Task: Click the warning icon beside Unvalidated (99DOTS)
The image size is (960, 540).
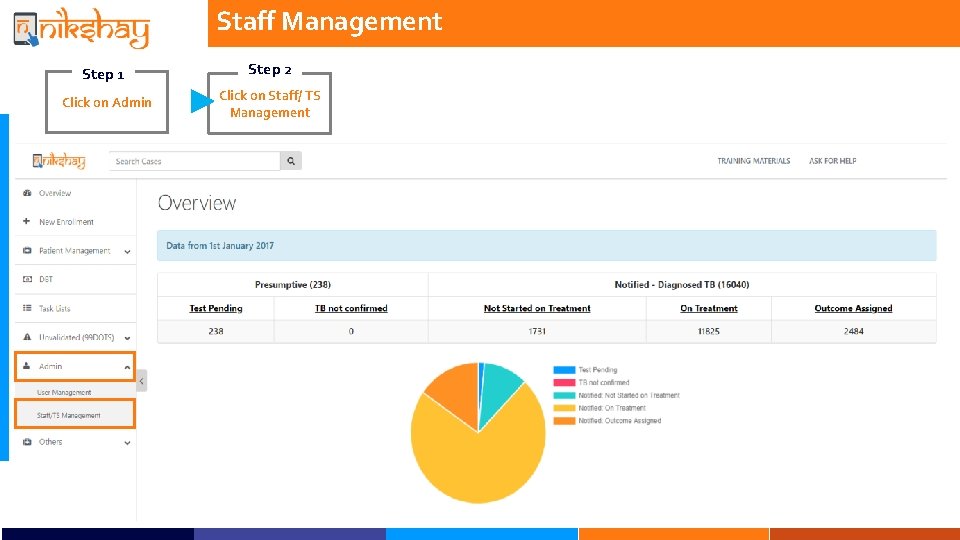Action: point(27,337)
